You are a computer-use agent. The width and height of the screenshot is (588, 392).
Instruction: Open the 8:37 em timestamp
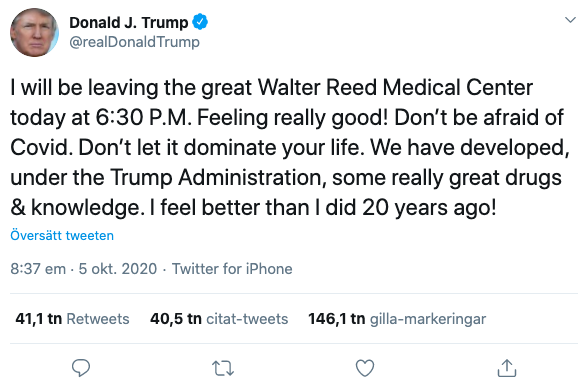[x=38, y=269]
